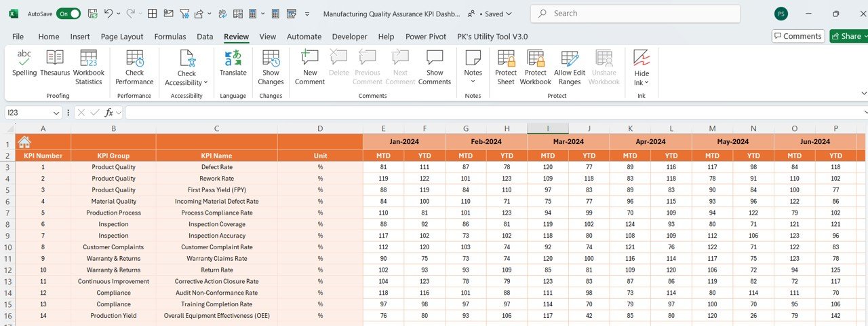This screenshot has width=868, height=326.
Task: Select row 10 header
Action: click(x=7, y=247)
